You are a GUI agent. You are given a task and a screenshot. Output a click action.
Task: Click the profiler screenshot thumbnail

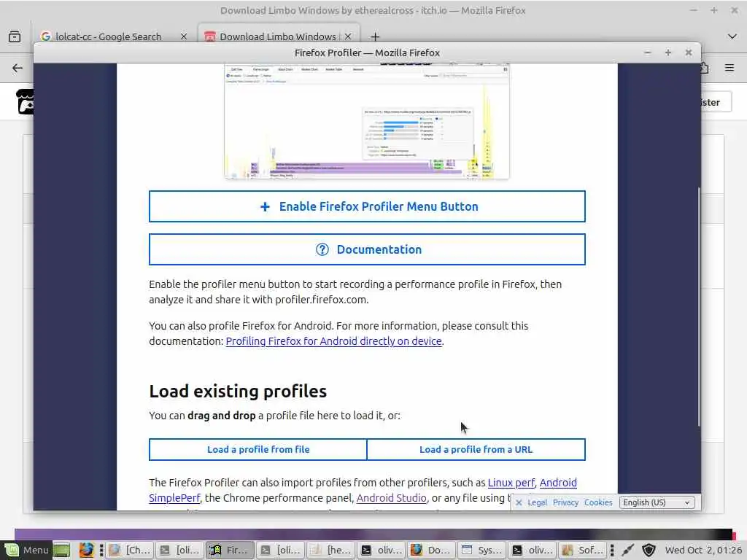click(366, 122)
